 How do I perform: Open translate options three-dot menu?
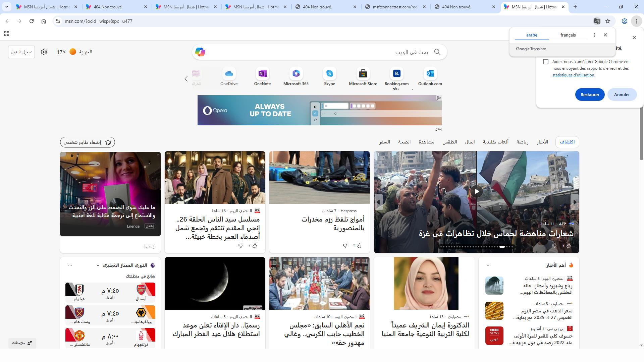tap(594, 35)
